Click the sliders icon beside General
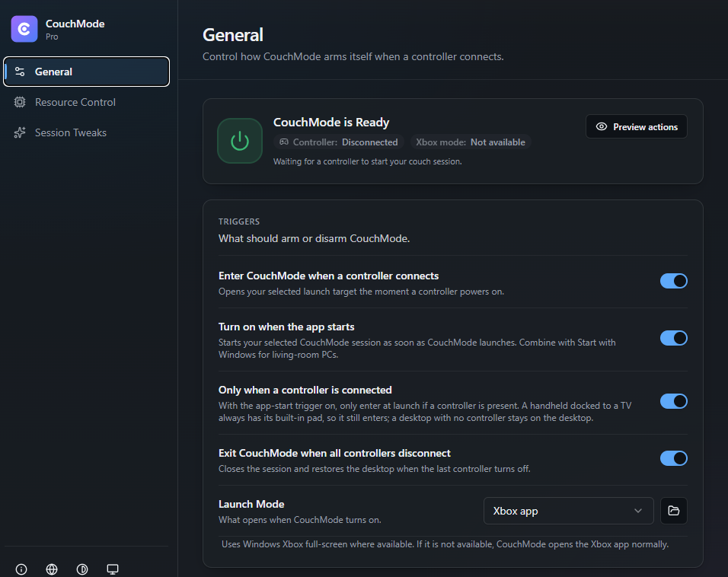Image resolution: width=728 pixels, height=577 pixels. 20,72
